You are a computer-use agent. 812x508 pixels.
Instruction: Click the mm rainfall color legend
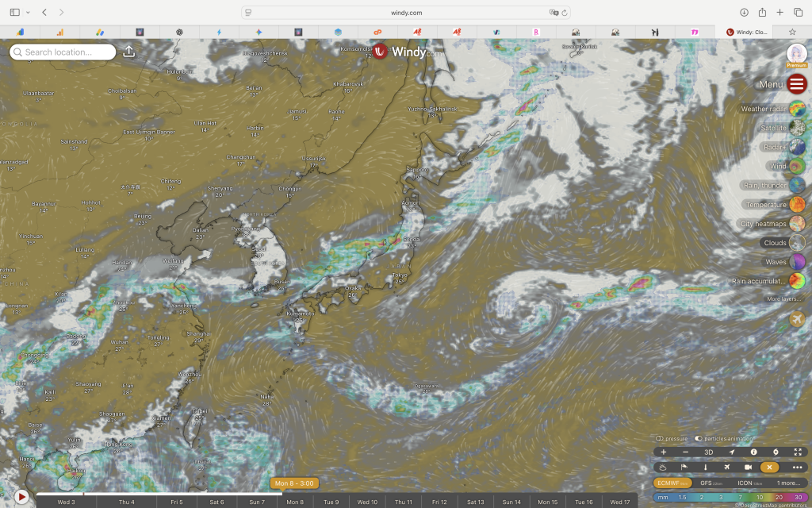pos(730,497)
